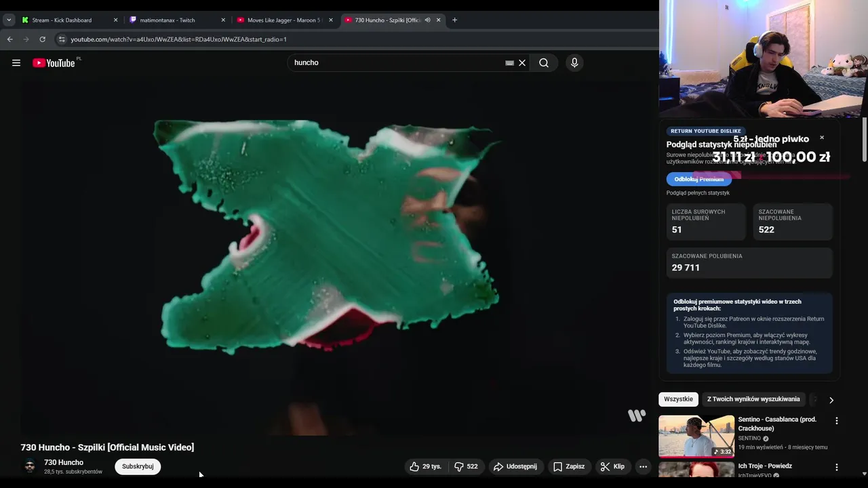The image size is (868, 488).
Task: Open the 730 Huncho channel name link
Action: pos(64,462)
